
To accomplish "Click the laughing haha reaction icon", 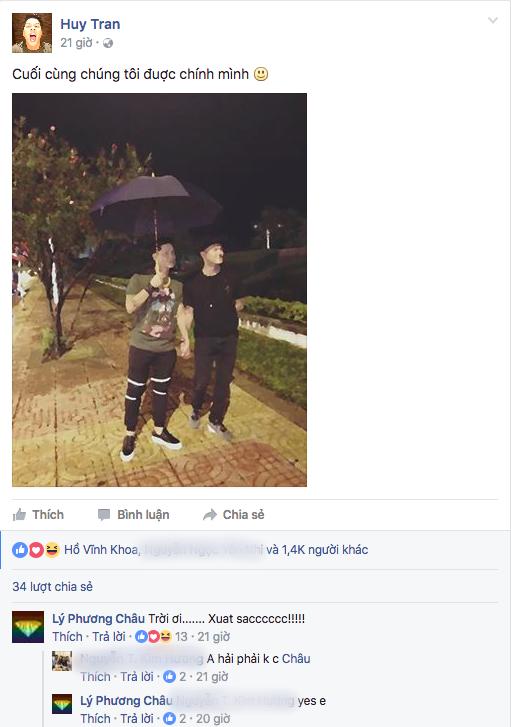I will click(52, 550).
